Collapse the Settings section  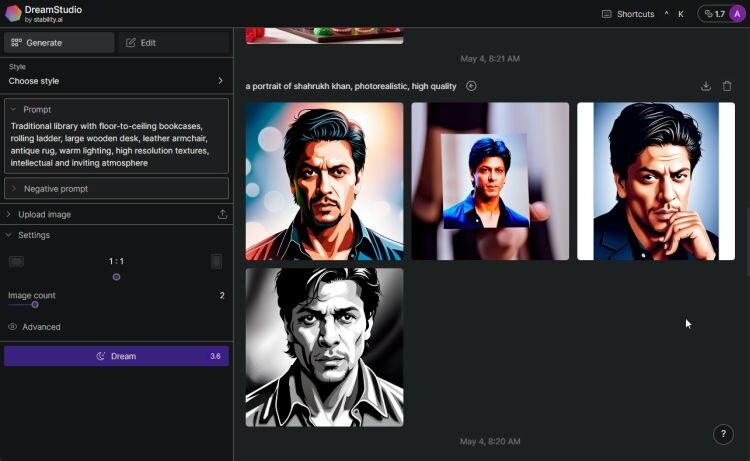pos(9,235)
